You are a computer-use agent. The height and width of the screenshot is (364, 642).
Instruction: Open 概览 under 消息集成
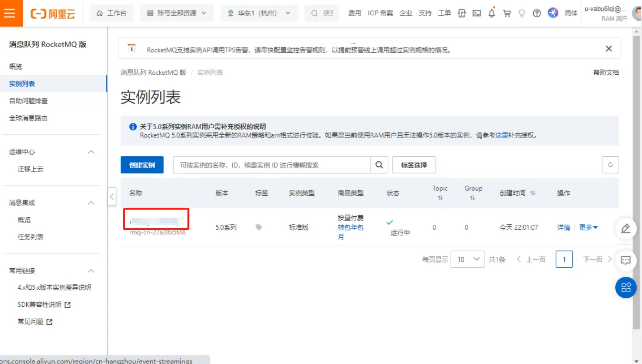tap(24, 220)
